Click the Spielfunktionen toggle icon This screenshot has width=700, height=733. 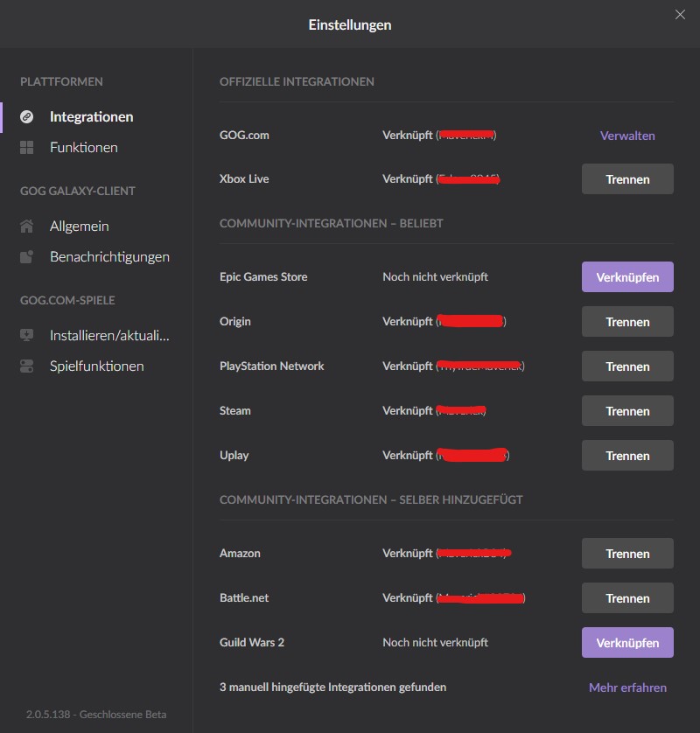(x=26, y=366)
